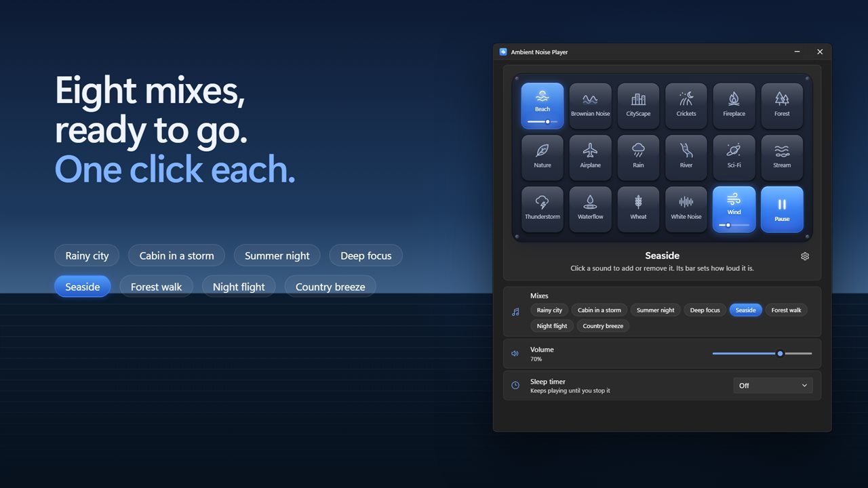This screenshot has height=488, width=868.
Task: Click the 'Sleep timer' label
Action: click(x=548, y=382)
